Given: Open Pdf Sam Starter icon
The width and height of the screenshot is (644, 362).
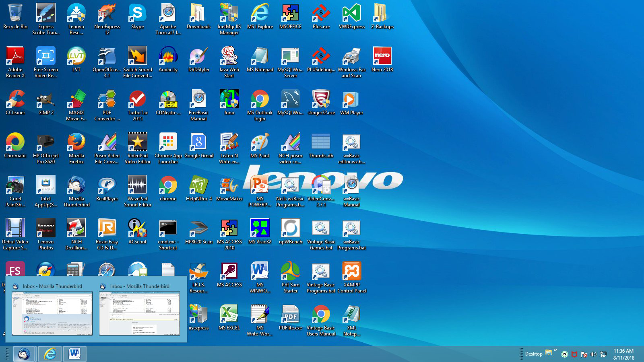Looking at the screenshot, I should click(291, 278).
